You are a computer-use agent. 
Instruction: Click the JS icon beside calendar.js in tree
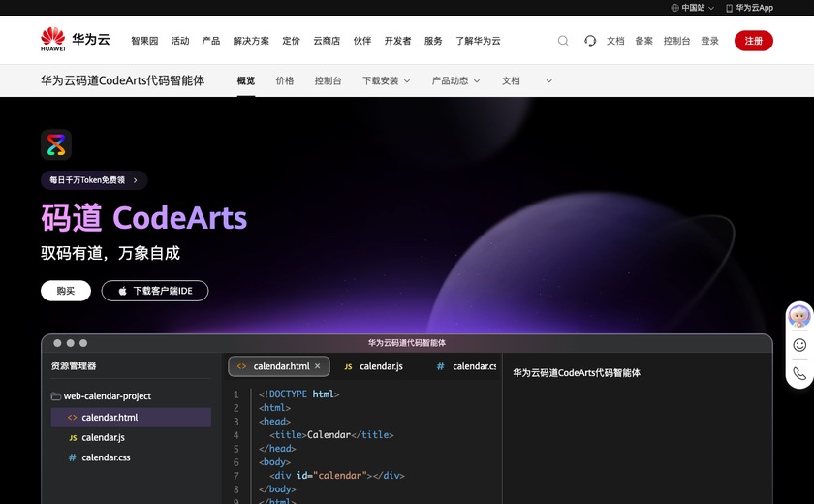[x=73, y=438]
